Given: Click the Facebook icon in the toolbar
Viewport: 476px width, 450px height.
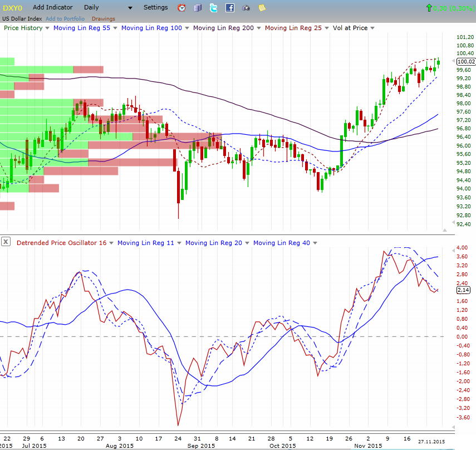Looking at the screenshot, I should [229, 7].
